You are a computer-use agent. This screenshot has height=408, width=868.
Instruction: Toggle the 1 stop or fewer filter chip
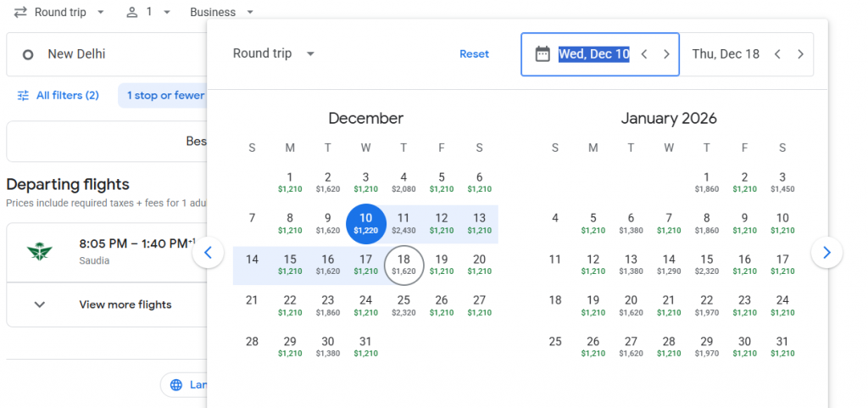pos(164,95)
